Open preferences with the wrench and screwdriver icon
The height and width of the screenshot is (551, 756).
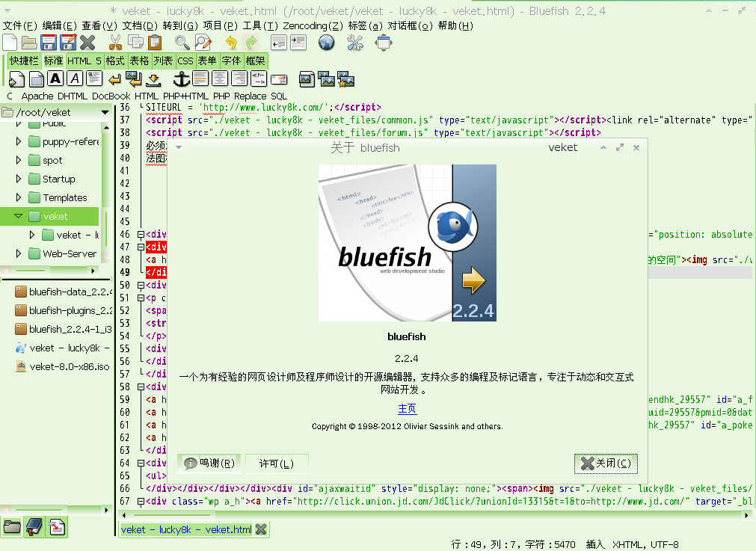coord(355,43)
